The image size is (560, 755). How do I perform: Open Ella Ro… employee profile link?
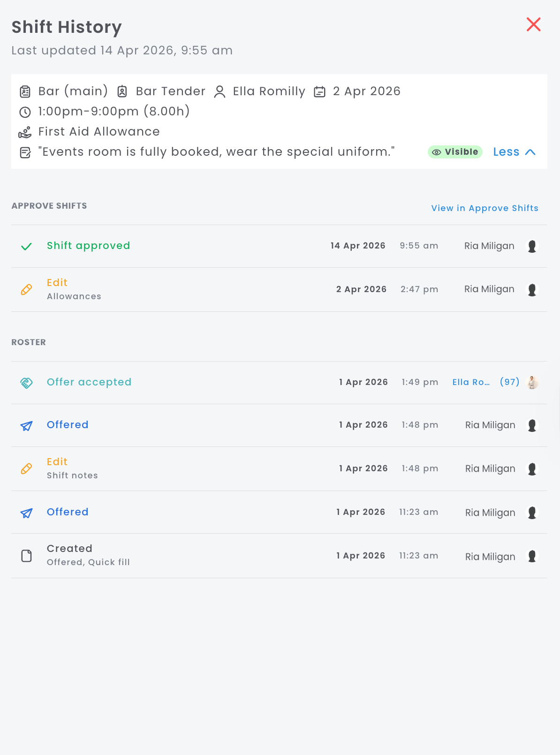click(471, 382)
